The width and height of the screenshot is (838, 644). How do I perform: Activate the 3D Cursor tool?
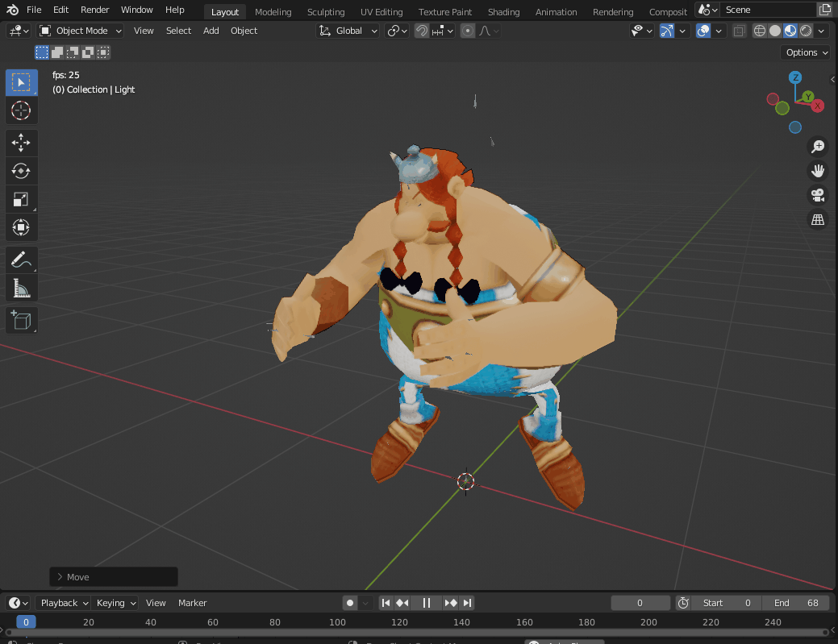[22, 110]
